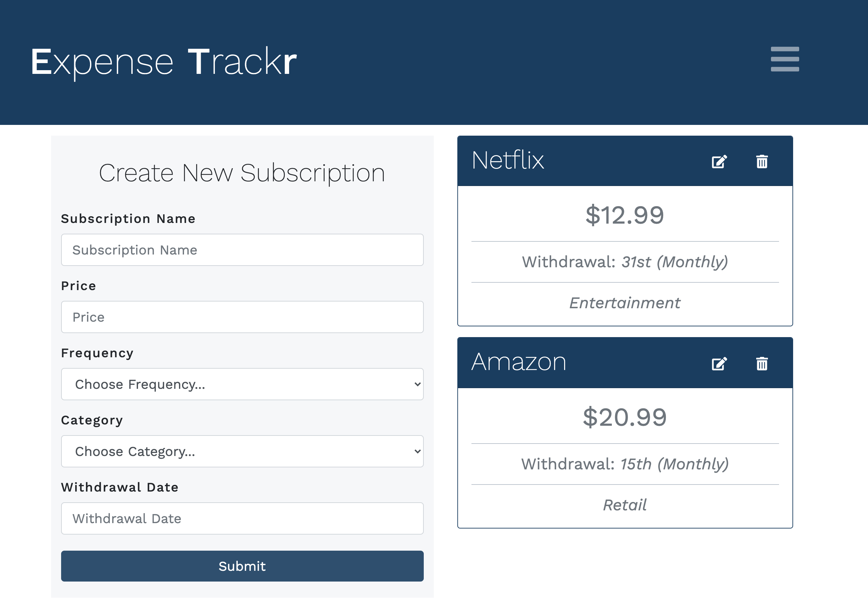
Task: Focus the Price input field
Action: tap(242, 317)
